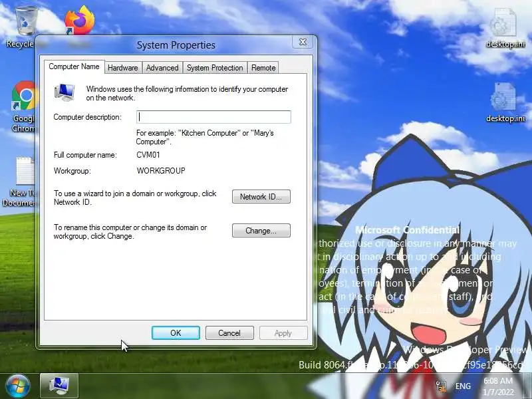Click the network tray icon

click(x=441, y=386)
